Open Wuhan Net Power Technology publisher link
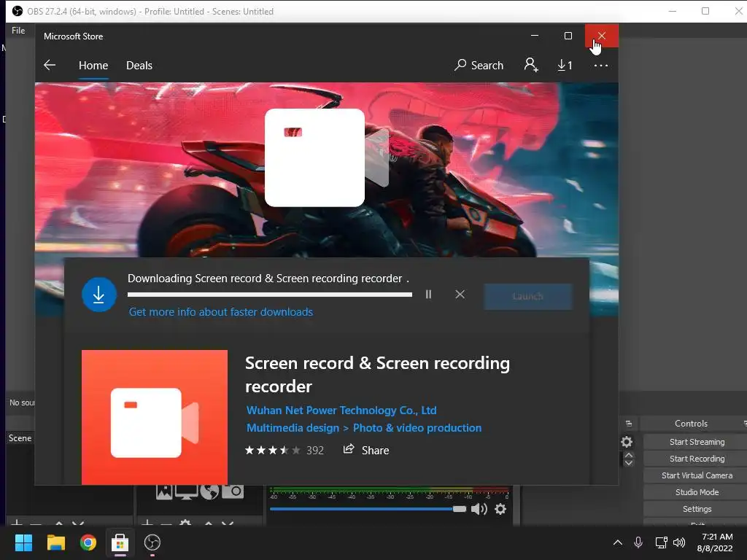 pos(341,410)
